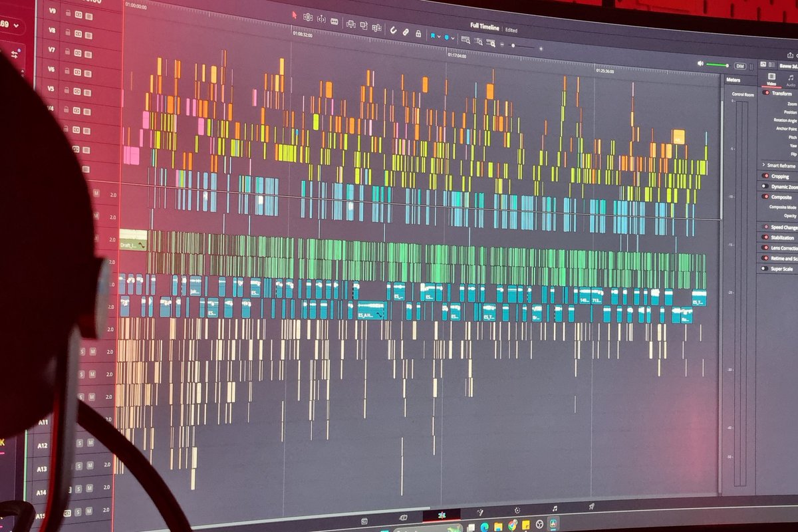Click the speaker mute icon by volume
Viewport: 798px width, 532px height.
pos(700,64)
